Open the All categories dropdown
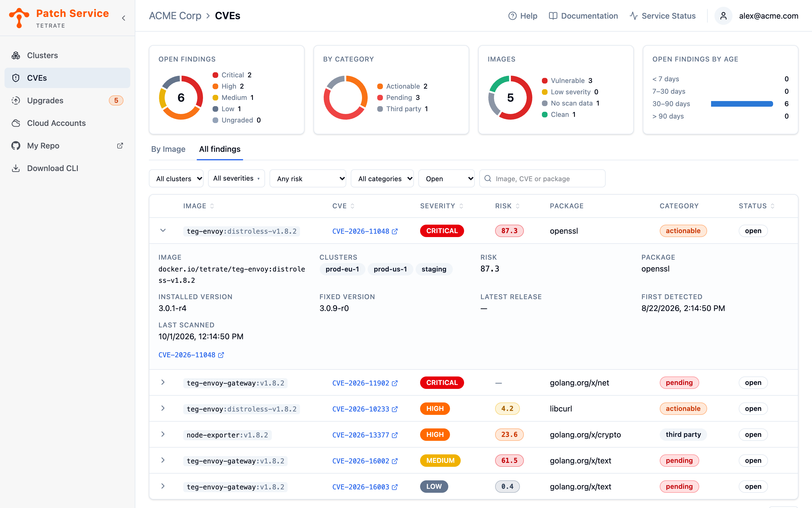This screenshot has height=508, width=812. click(382, 178)
